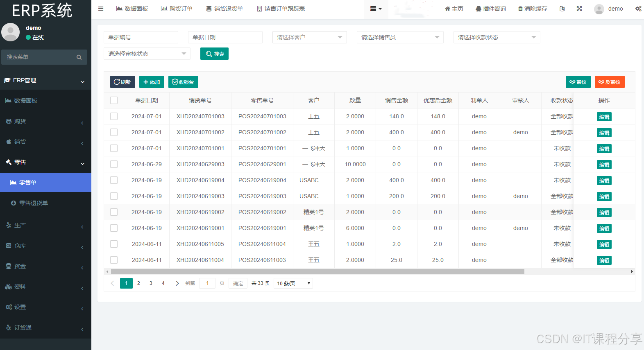Expand the 请选择收款状态 dropdown
The width and height of the screenshot is (644, 350).
tap(497, 37)
